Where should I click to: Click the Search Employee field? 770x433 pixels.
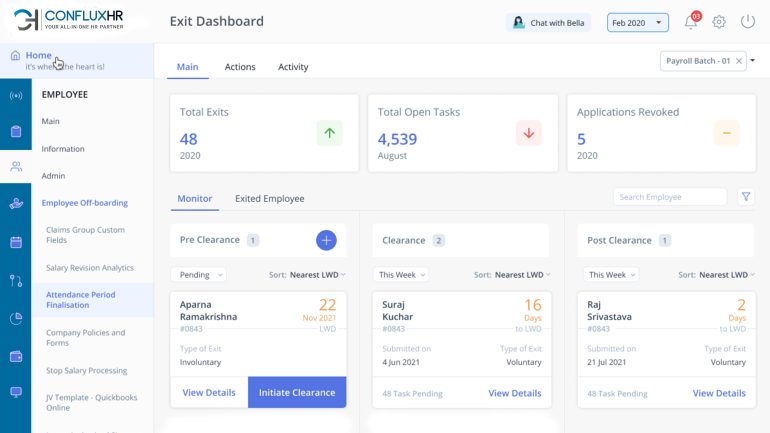pyautogui.click(x=670, y=197)
